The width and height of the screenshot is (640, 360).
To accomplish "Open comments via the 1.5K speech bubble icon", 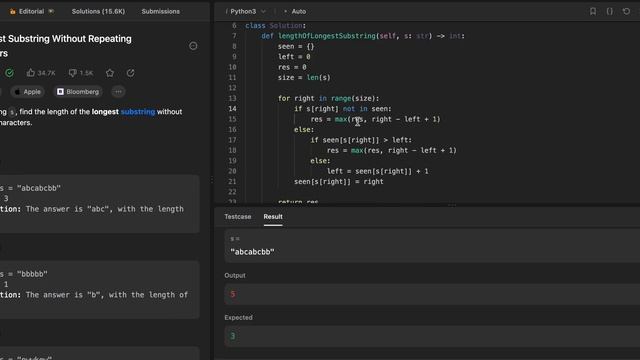I will point(72,73).
